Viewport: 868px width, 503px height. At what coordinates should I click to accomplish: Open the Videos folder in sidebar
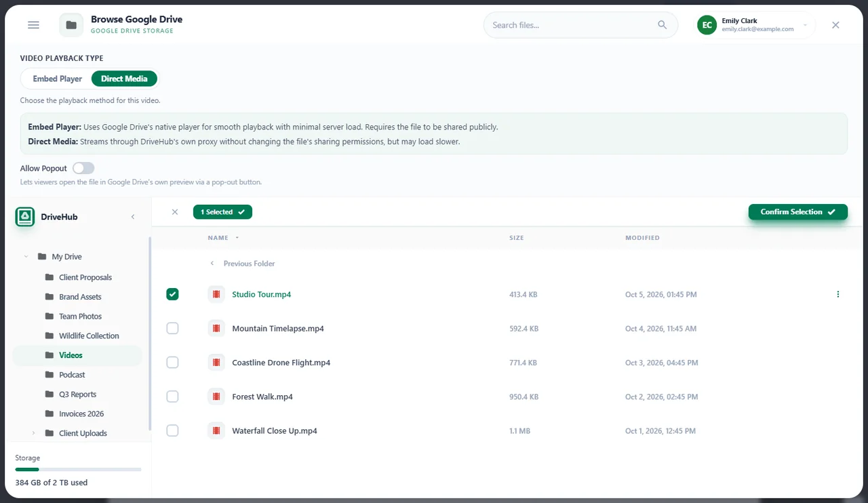pos(77,355)
